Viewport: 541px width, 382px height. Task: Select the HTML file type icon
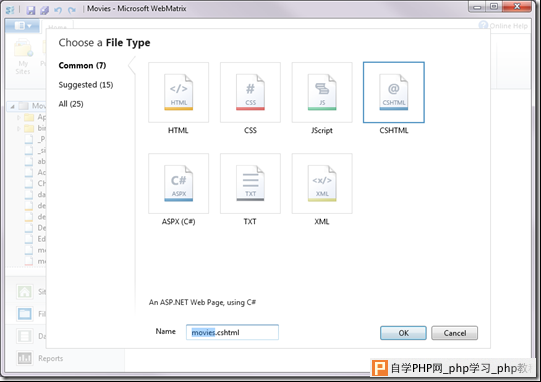178,92
